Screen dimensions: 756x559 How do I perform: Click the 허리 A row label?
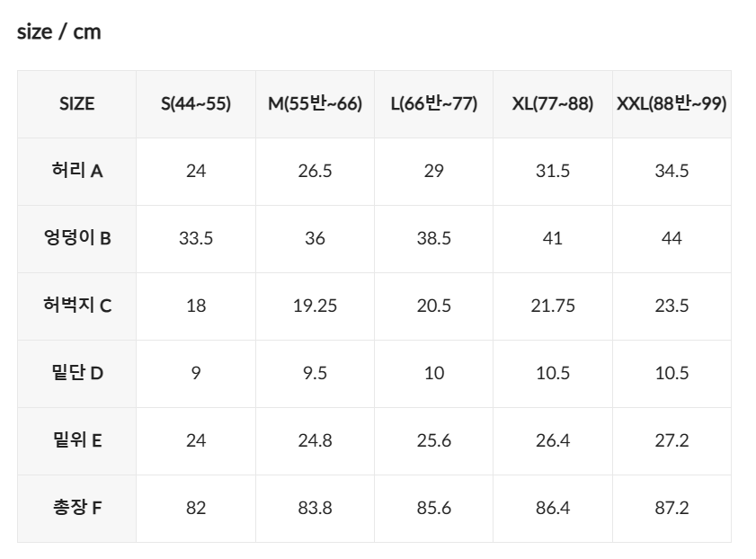point(76,171)
